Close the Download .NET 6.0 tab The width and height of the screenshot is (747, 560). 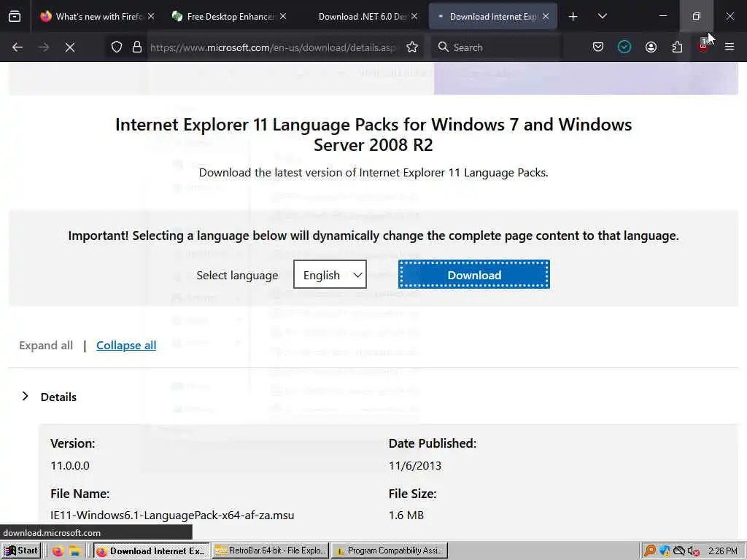tap(414, 17)
